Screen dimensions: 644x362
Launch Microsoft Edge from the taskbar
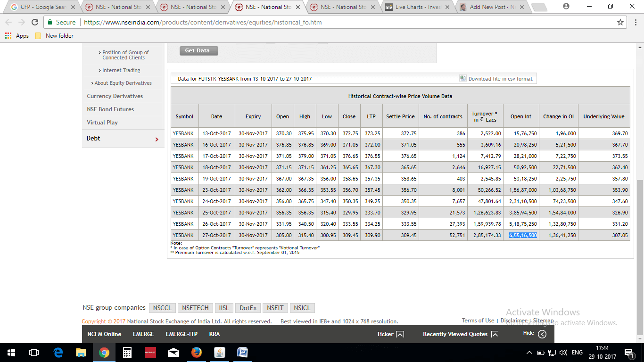tap(58, 353)
